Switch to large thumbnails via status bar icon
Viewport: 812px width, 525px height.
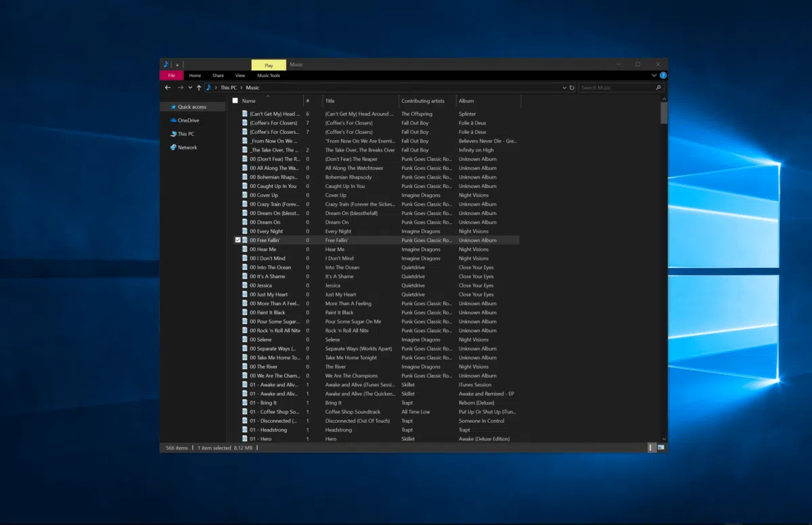pyautogui.click(x=660, y=447)
